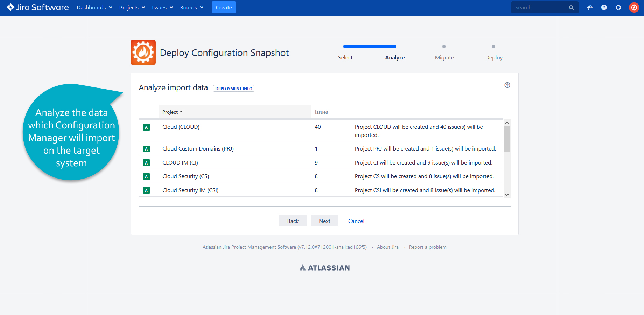The height and width of the screenshot is (315, 644).
Task: Click the search magnifier icon
Action: [572, 8]
